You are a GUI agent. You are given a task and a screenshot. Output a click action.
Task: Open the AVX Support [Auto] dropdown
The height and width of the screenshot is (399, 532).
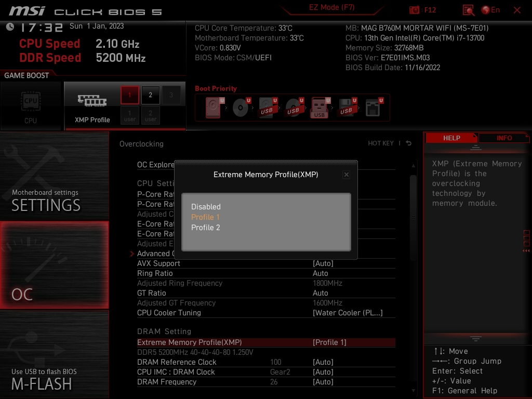coord(323,263)
